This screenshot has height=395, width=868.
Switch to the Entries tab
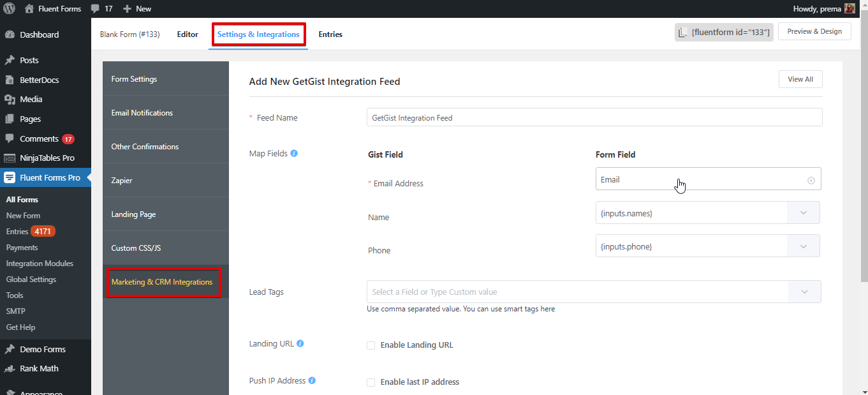(x=330, y=34)
